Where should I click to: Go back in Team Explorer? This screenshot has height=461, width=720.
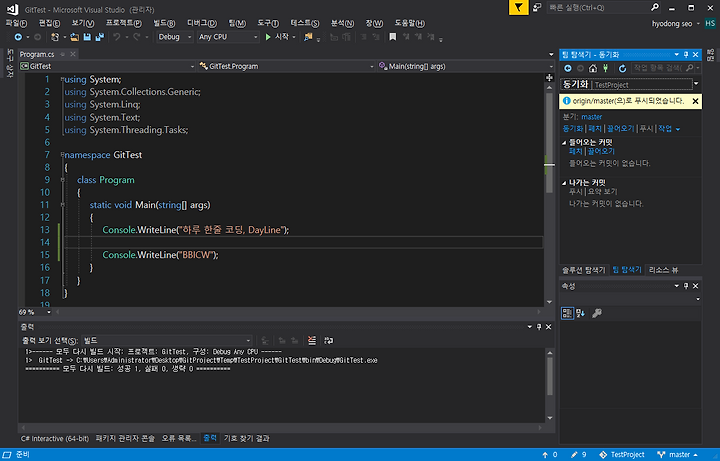pos(568,68)
